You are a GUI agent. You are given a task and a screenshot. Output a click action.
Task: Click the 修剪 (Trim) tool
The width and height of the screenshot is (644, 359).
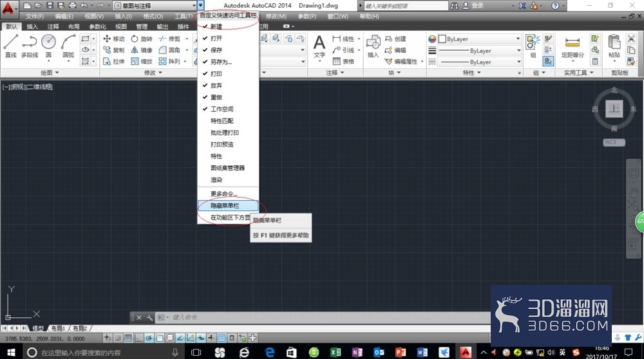click(169, 39)
